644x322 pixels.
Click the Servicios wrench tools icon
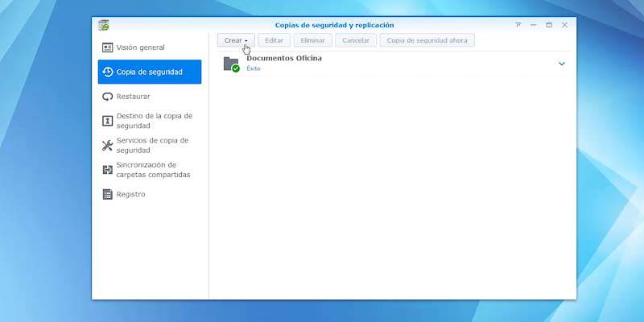point(107,146)
